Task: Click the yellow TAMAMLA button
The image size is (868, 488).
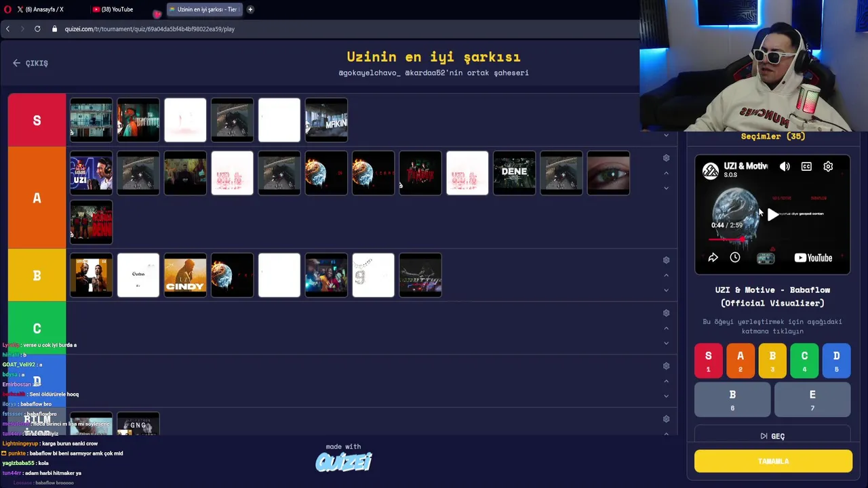Action: 773,461
